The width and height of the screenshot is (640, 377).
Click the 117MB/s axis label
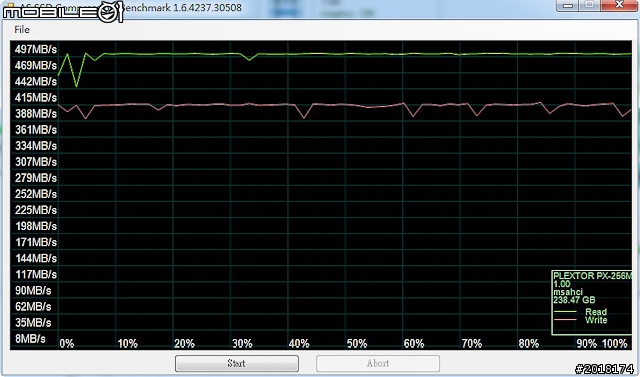pyautogui.click(x=36, y=274)
